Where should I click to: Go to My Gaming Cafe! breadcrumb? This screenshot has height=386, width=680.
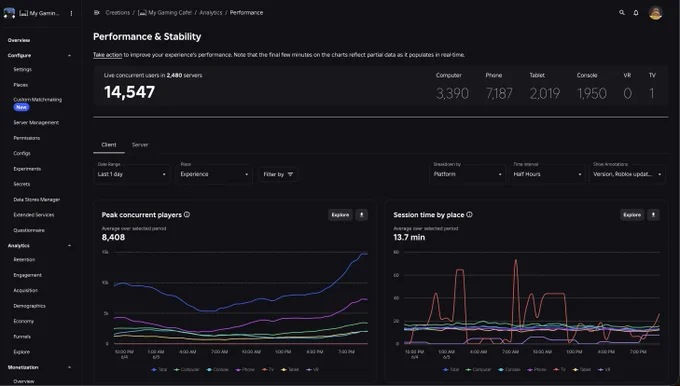[x=165, y=13]
